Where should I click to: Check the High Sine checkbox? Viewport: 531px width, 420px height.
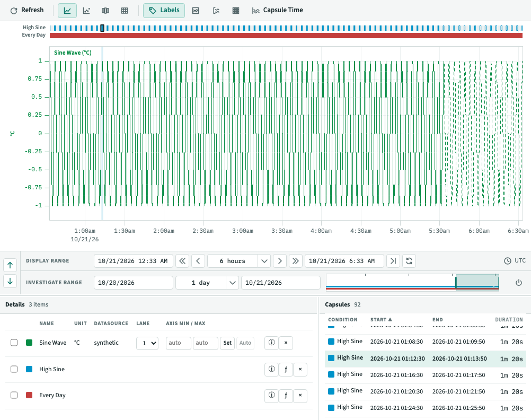pyautogui.click(x=14, y=369)
